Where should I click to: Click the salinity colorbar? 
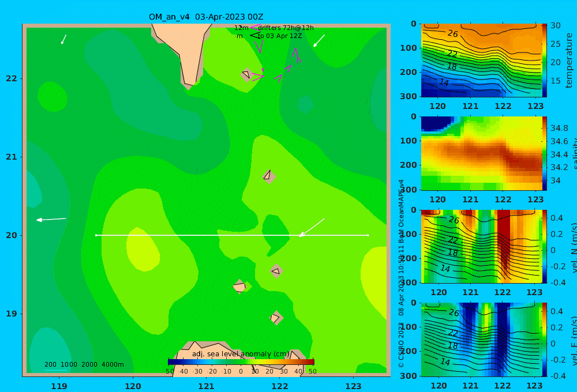click(x=544, y=153)
